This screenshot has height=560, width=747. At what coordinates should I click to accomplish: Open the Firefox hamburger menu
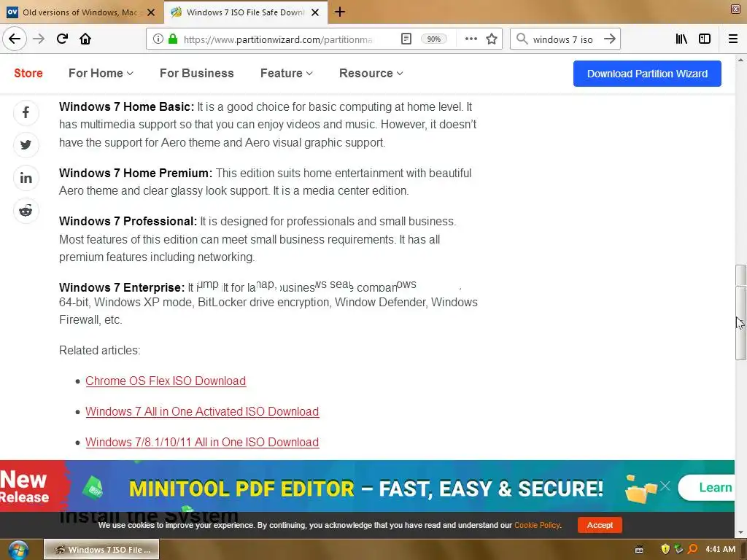[733, 39]
